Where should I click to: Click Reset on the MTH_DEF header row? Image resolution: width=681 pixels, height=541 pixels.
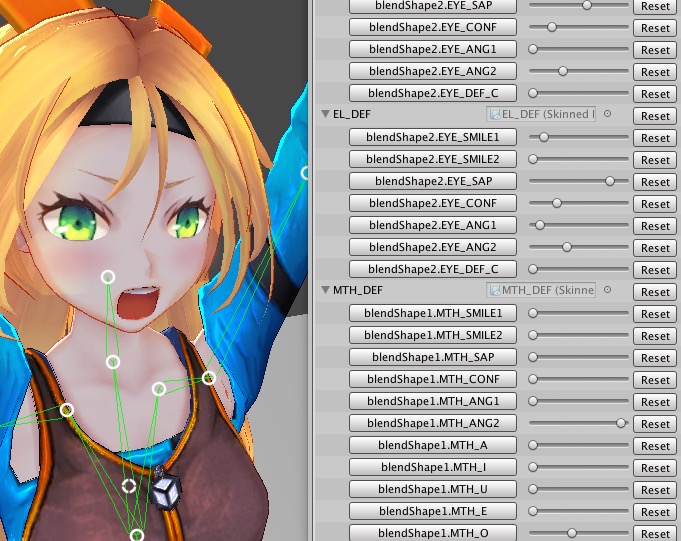tap(655, 292)
